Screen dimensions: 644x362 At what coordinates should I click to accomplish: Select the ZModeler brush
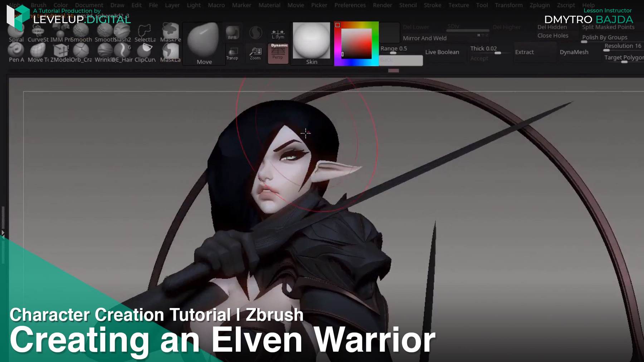(x=60, y=53)
